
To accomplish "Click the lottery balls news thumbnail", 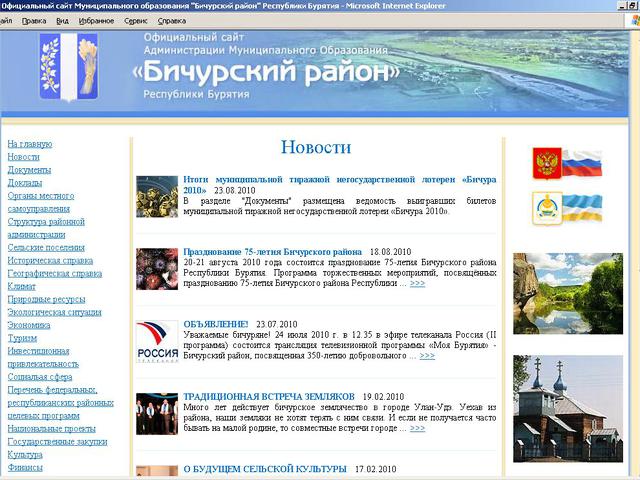I will pos(157,196).
